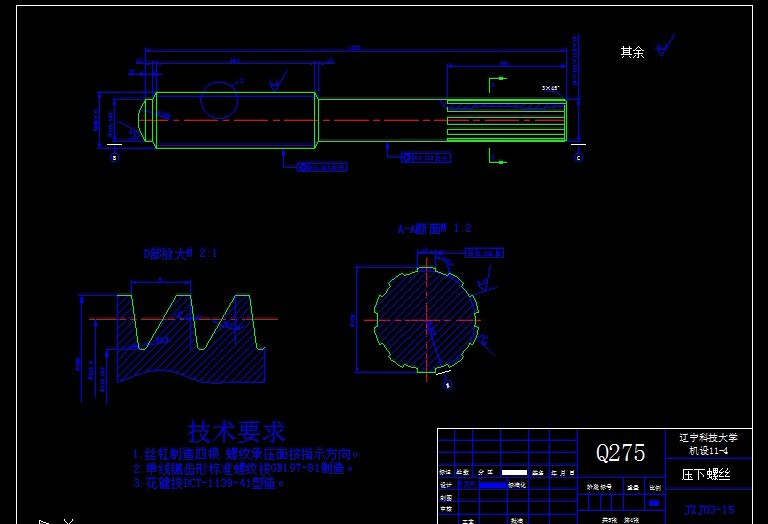Image resolution: width=768 pixels, height=524 pixels.
Task: Click the 'D部放大M 2:1' view title
Action: (180, 254)
